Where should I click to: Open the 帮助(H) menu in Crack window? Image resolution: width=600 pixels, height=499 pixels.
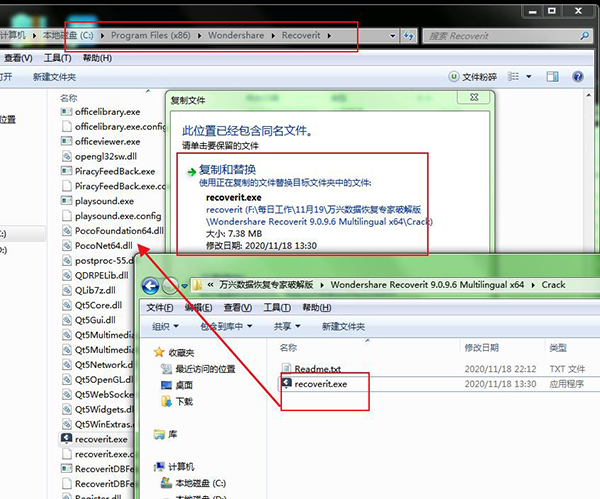coord(317,308)
